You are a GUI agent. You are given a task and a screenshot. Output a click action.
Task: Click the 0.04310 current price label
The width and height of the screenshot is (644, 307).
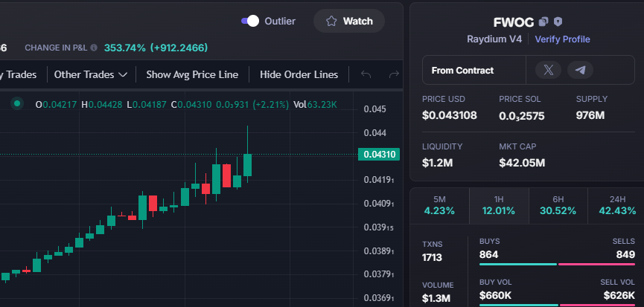(379, 155)
